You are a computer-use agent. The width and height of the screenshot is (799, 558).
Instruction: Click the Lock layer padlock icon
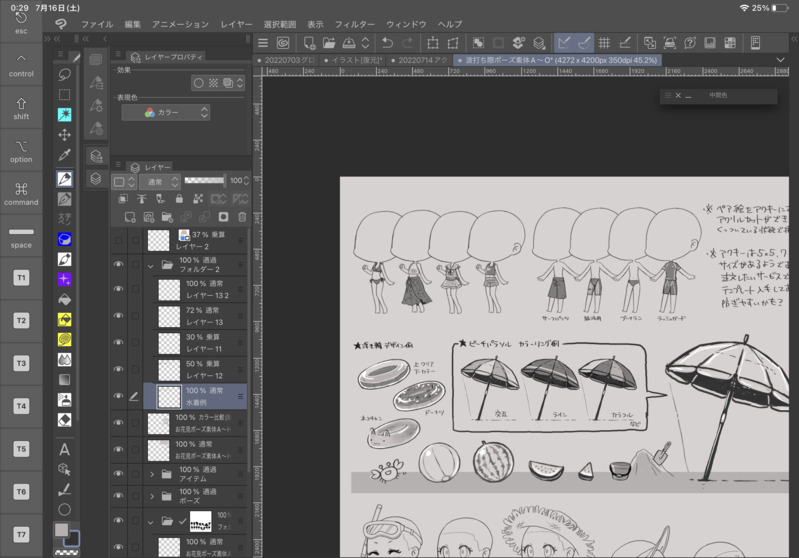pos(179,199)
